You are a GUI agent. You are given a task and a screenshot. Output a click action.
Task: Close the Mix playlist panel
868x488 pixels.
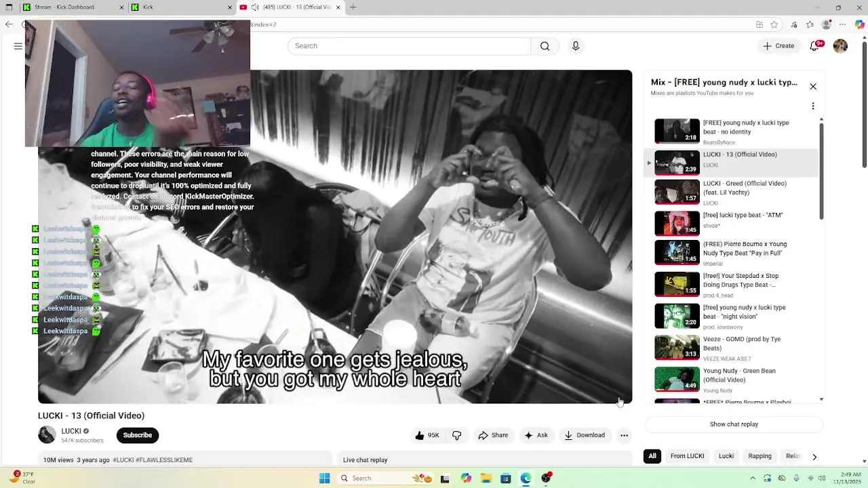[813, 87]
